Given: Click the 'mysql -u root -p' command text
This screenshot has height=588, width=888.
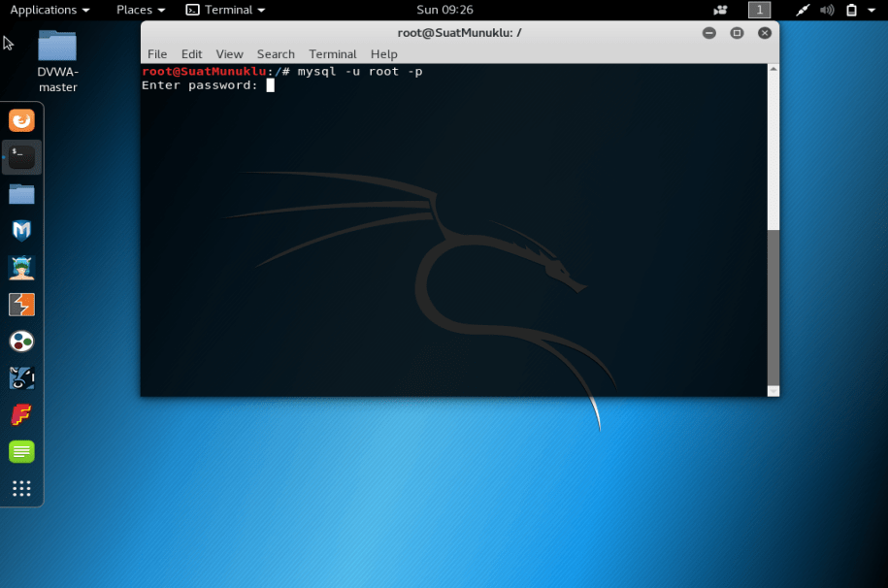Looking at the screenshot, I should click(360, 72).
